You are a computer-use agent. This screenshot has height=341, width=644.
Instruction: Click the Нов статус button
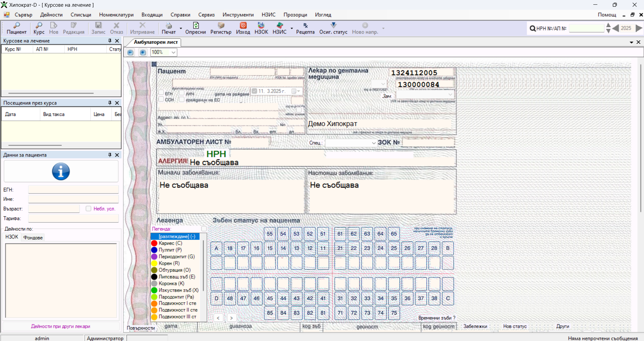tap(515, 326)
